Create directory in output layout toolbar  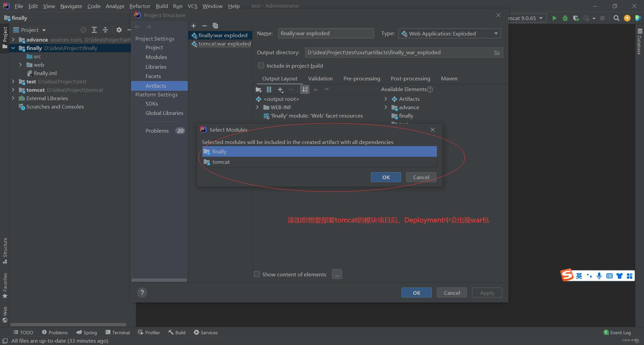point(258,89)
